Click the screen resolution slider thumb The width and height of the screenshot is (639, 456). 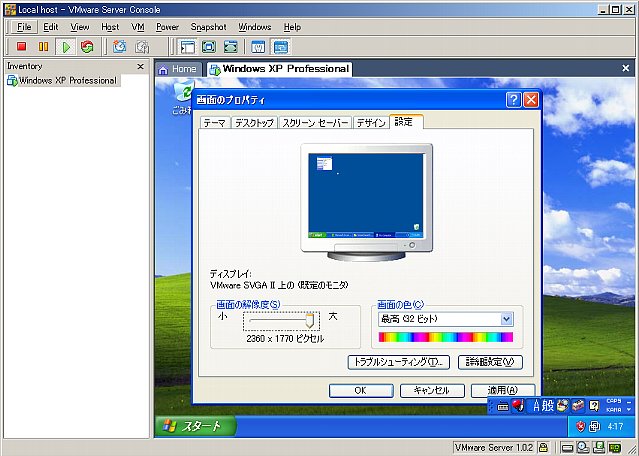point(310,321)
